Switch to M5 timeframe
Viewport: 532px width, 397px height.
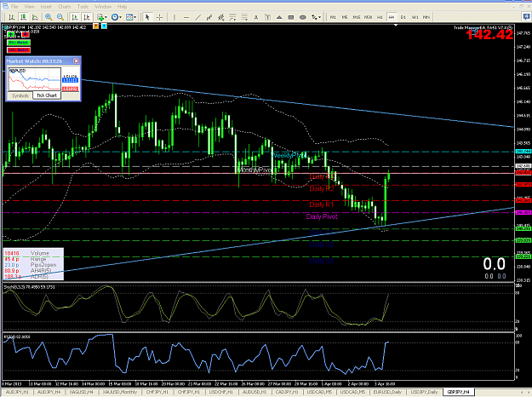point(345,17)
